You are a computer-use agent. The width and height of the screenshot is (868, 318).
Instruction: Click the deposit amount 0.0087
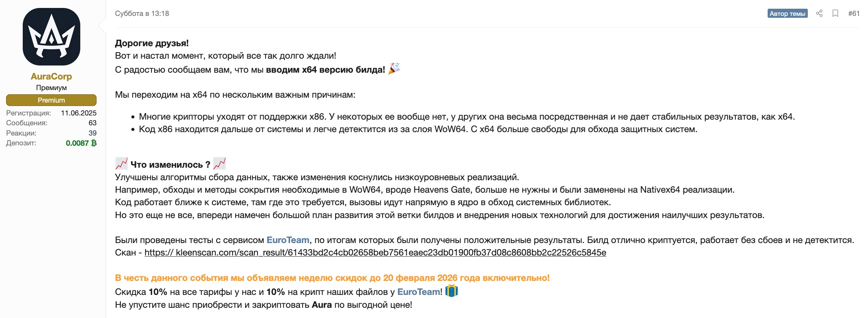coord(77,143)
